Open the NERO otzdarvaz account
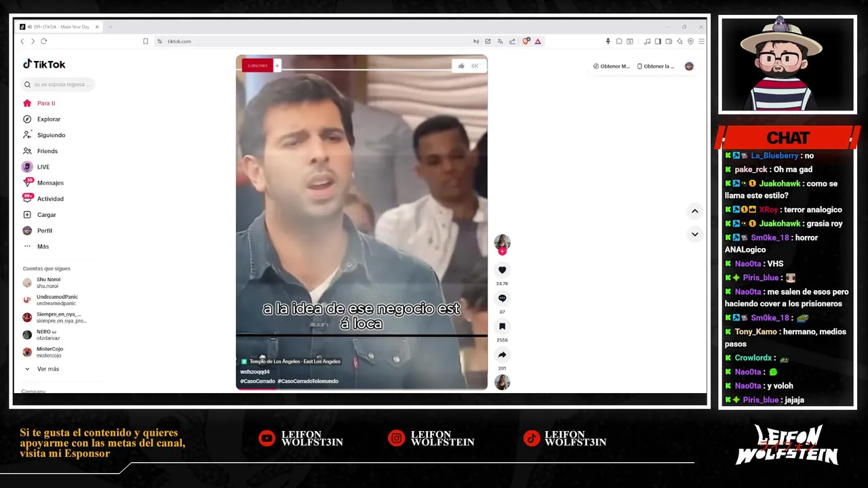Image resolution: width=868 pixels, height=488 pixels. click(42, 334)
